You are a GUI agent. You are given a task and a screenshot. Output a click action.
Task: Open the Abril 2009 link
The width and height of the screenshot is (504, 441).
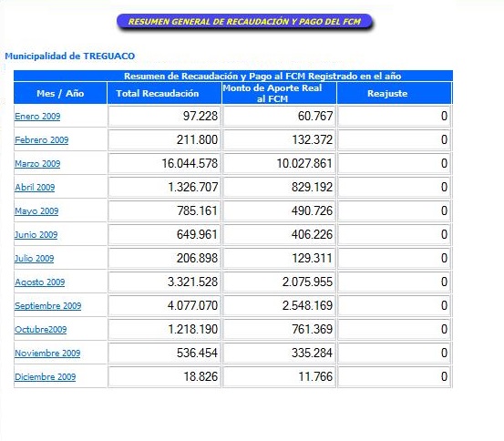(x=35, y=187)
